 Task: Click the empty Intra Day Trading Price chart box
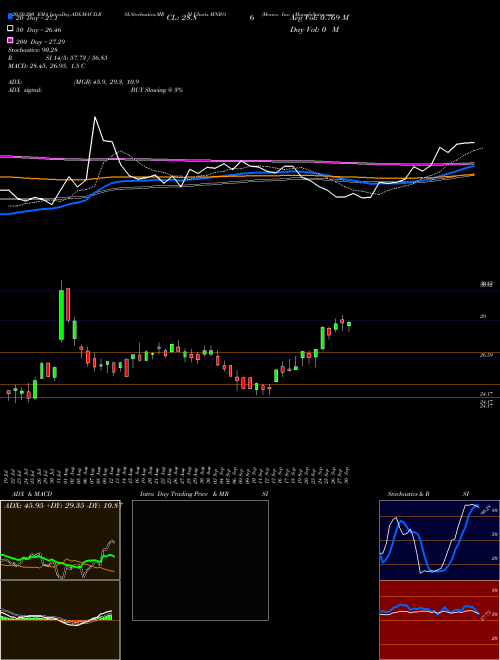[200, 560]
